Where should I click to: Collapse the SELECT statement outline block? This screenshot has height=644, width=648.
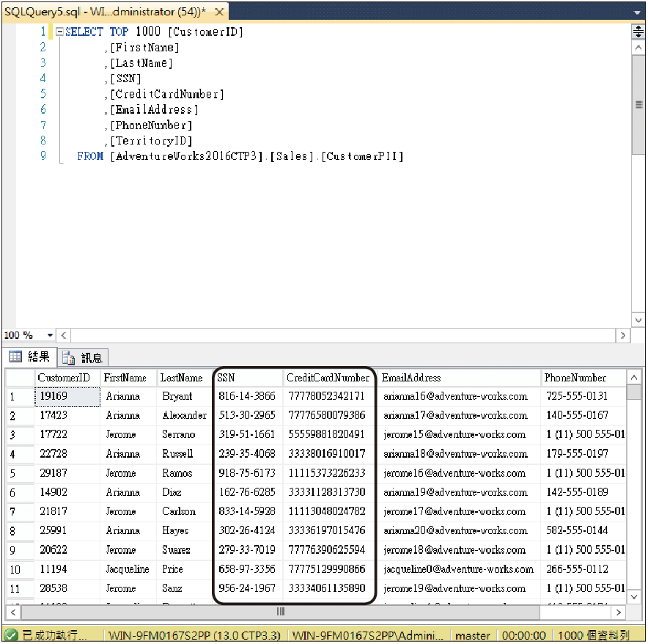[x=59, y=32]
